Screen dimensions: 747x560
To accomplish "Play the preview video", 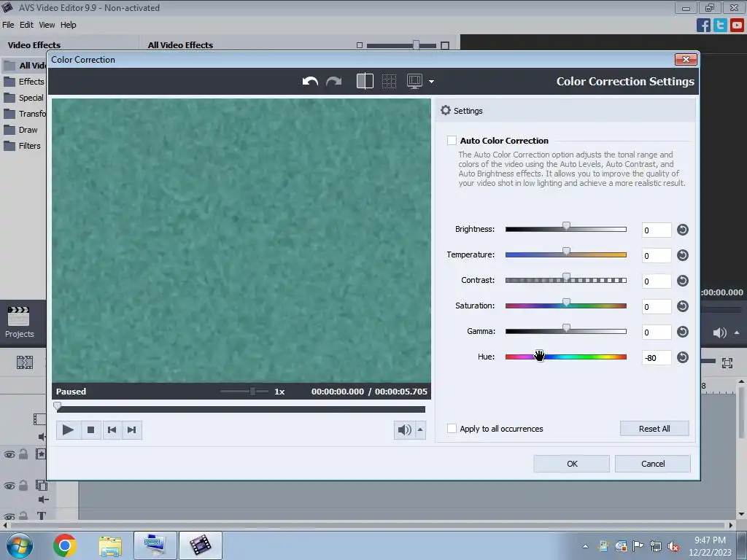I will [68, 430].
